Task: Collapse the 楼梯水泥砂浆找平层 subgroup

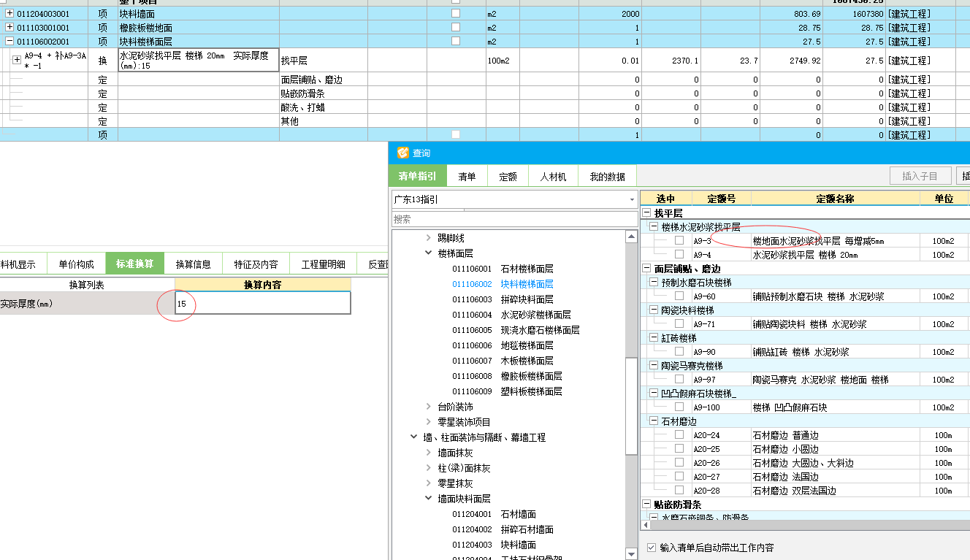Action: pos(654,227)
